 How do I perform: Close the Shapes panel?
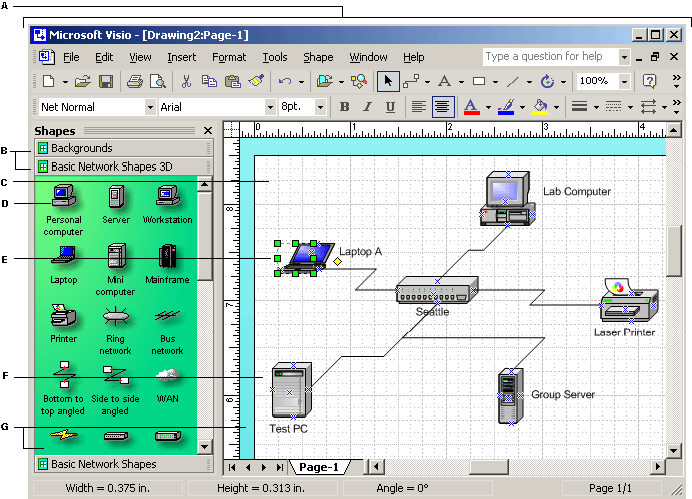(208, 131)
